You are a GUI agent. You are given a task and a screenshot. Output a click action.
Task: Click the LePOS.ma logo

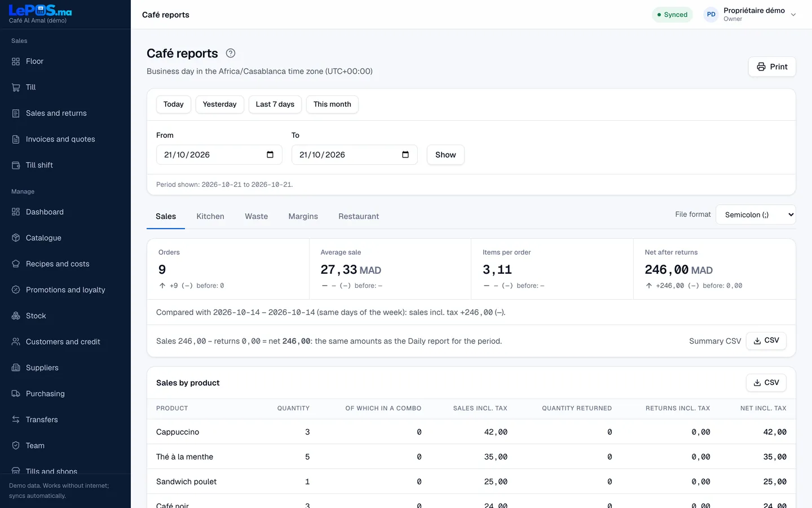(41, 11)
